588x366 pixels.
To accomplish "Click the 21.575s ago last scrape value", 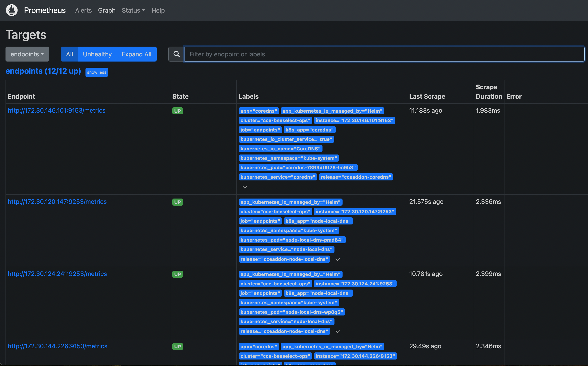I will pos(426,202).
